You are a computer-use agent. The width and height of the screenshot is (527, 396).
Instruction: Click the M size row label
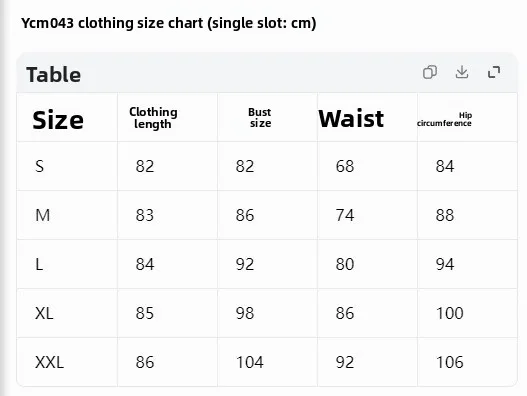[42, 215]
